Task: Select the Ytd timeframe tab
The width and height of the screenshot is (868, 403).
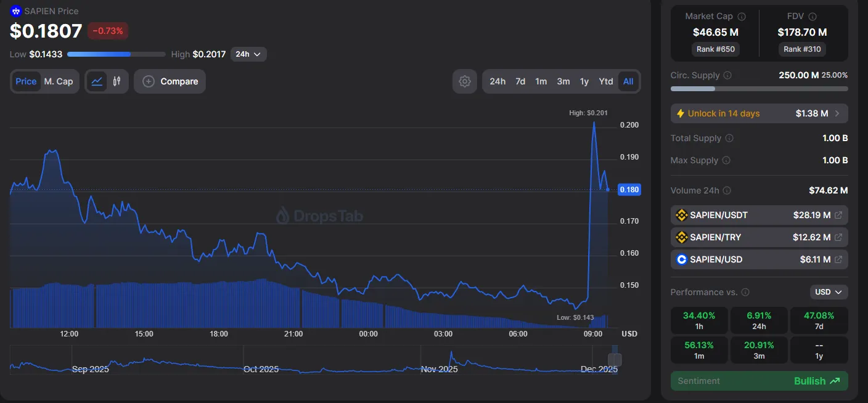Action: [606, 81]
